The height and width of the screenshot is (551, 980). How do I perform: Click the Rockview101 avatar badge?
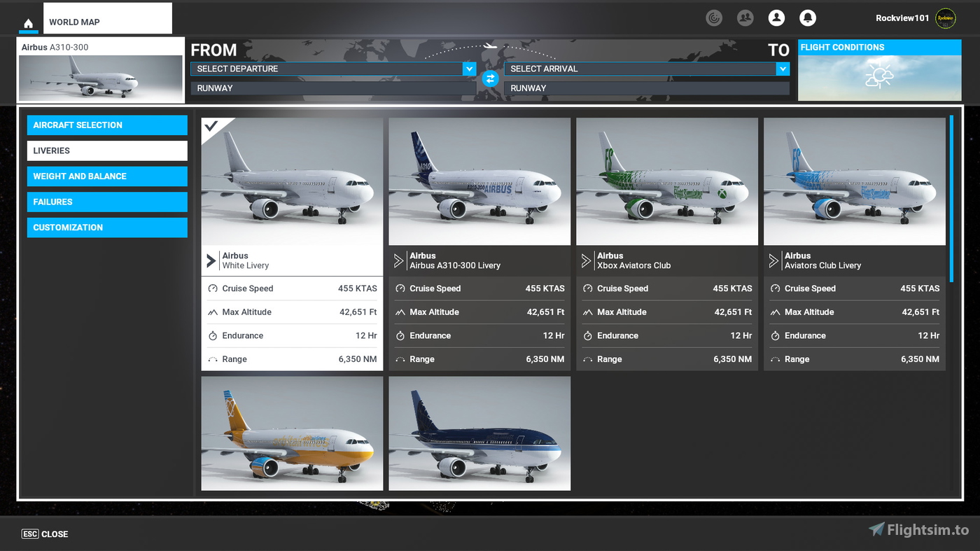pyautogui.click(x=945, y=18)
